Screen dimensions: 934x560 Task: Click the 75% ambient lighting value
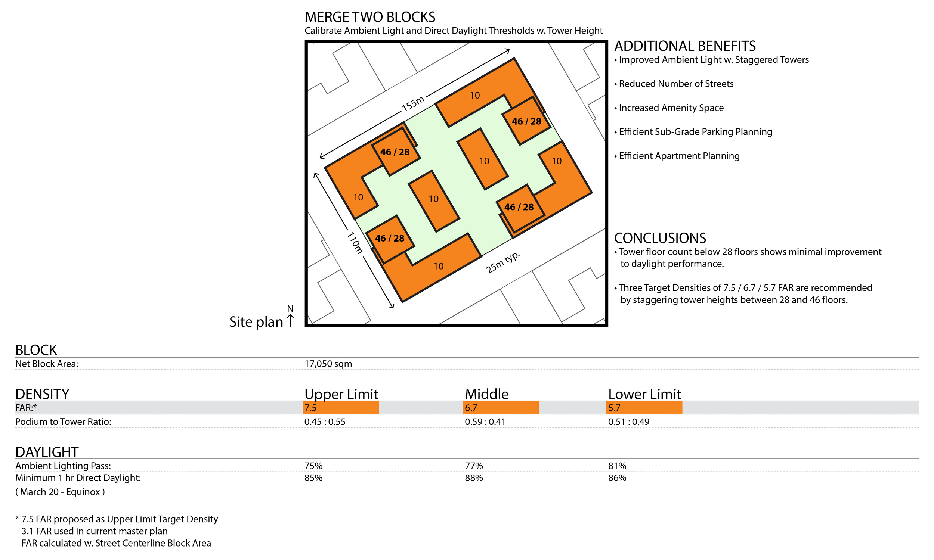(x=313, y=466)
